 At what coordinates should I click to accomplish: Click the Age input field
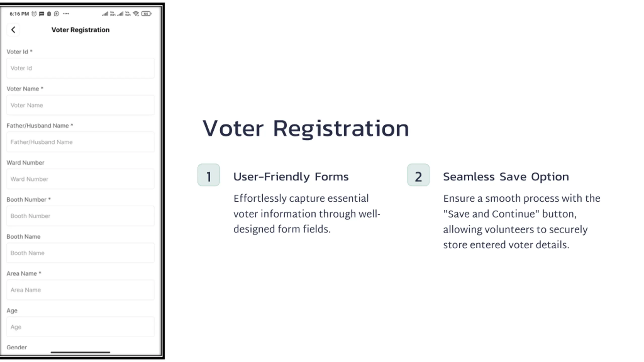coord(80,327)
